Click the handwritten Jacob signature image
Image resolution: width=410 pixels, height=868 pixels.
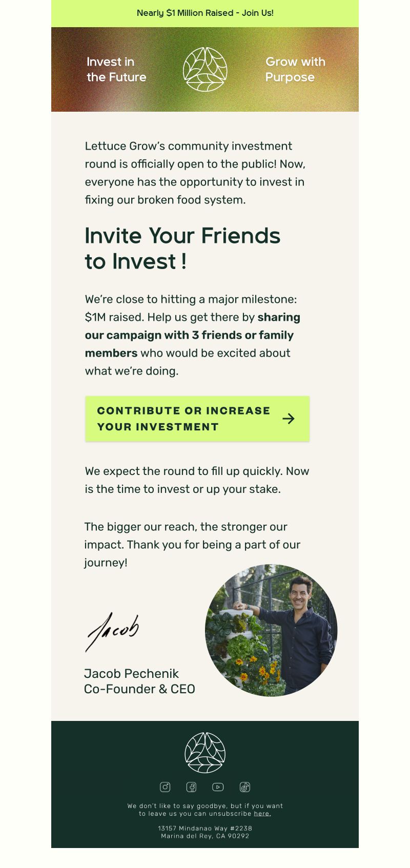[x=112, y=632]
